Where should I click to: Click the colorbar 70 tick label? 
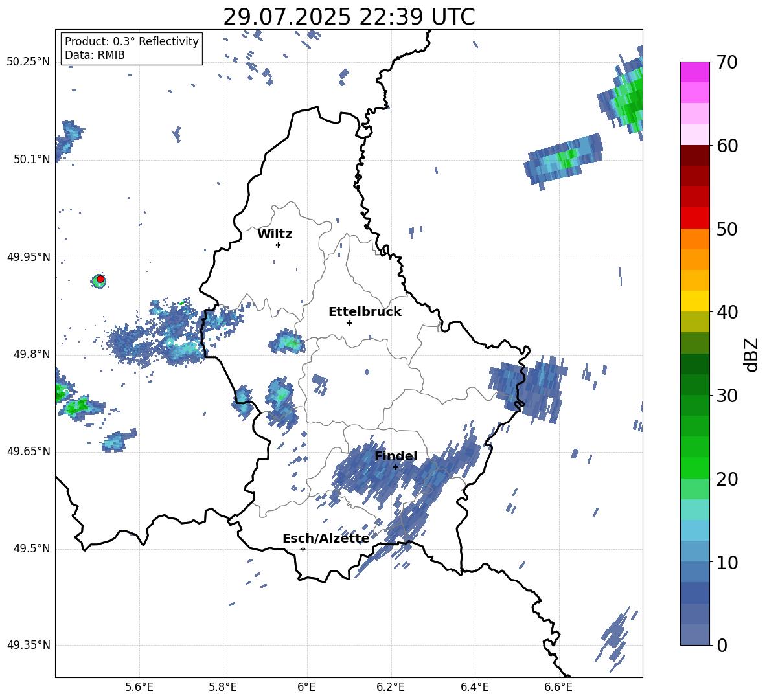727,62
